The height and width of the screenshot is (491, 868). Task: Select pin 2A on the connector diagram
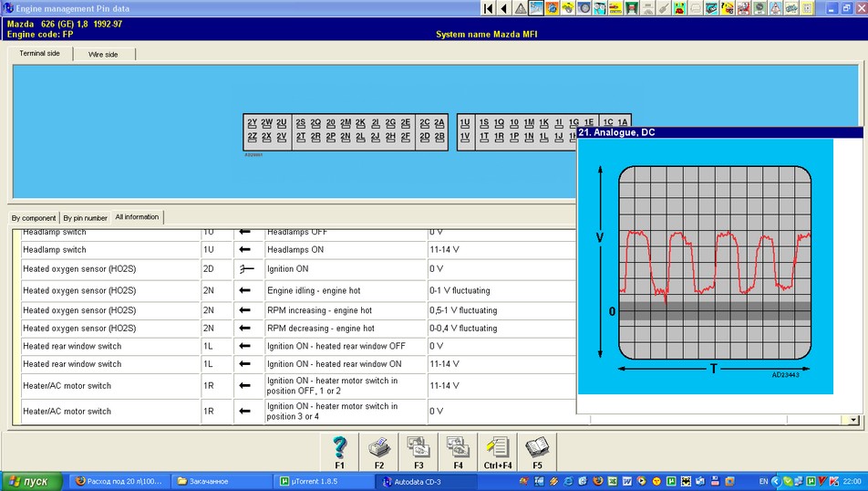(439, 122)
